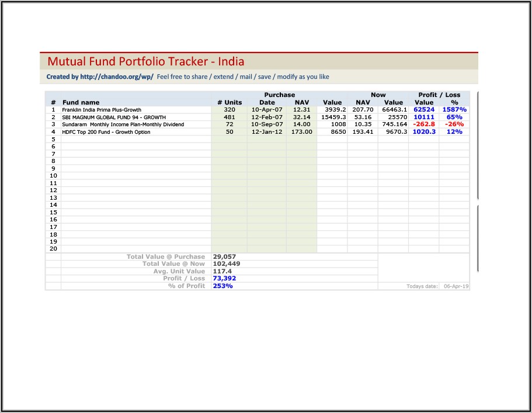Image resolution: width=532 pixels, height=413 pixels.
Task: Click today's date cell 06-Apr-19
Action: [x=456, y=286]
